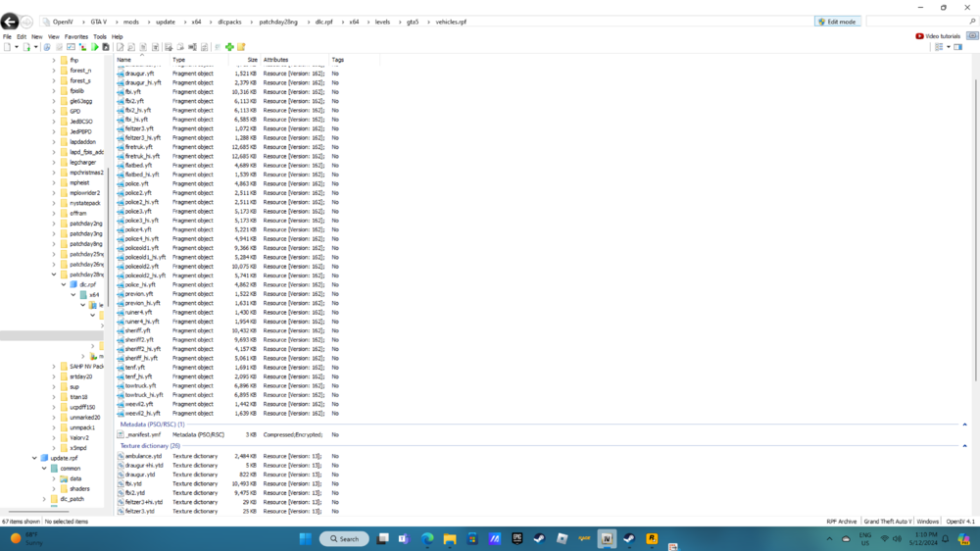
Task: Click the YouTube Video tutorials link
Action: point(938,36)
